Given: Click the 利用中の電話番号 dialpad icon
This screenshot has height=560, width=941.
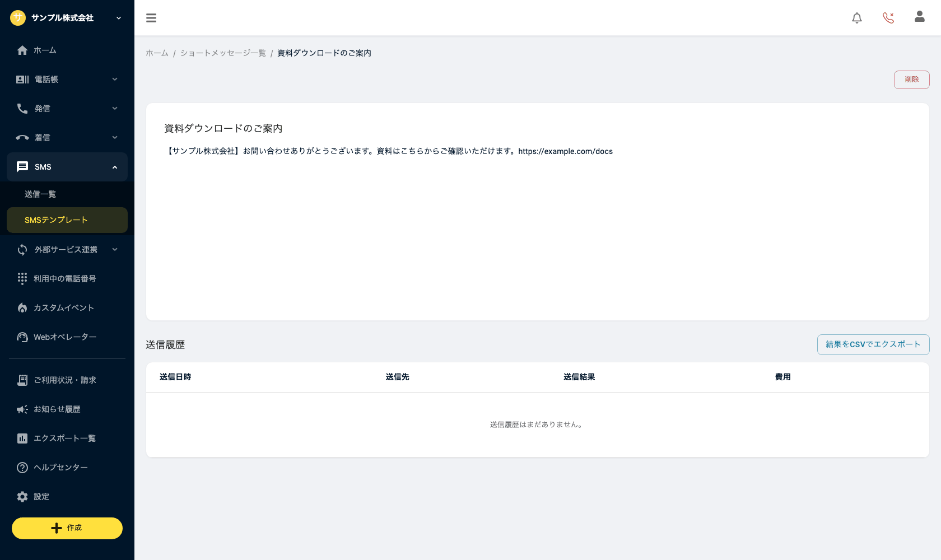Looking at the screenshot, I should [22, 279].
